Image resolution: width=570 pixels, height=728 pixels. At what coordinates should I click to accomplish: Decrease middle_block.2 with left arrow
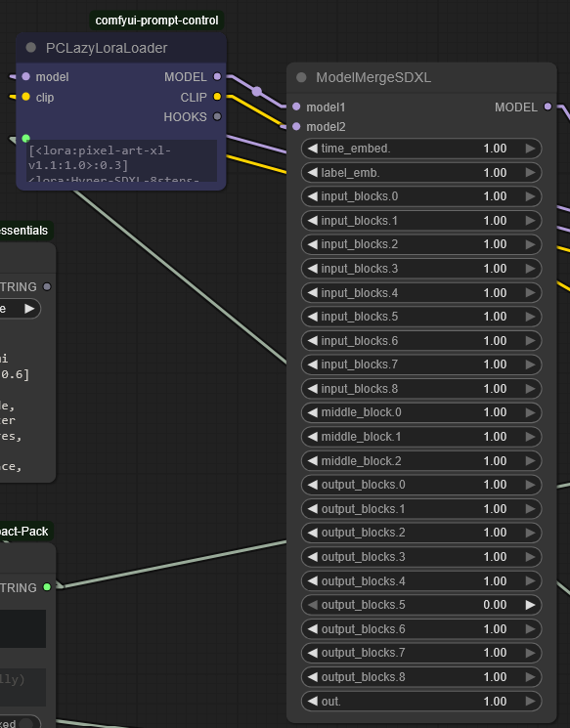tap(312, 461)
